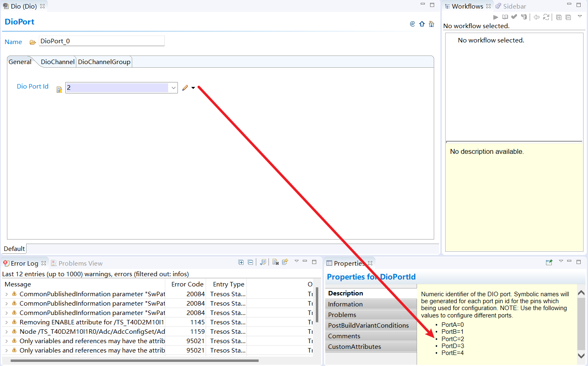Close the Error Log tab

coord(44,263)
